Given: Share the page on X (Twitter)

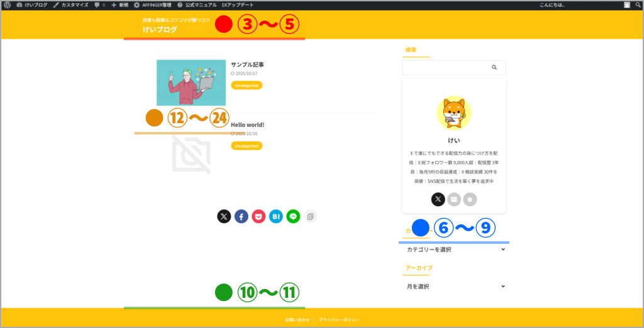Looking at the screenshot, I should tap(224, 217).
